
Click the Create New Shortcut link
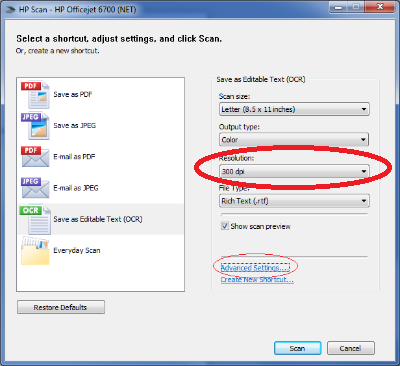click(x=257, y=280)
